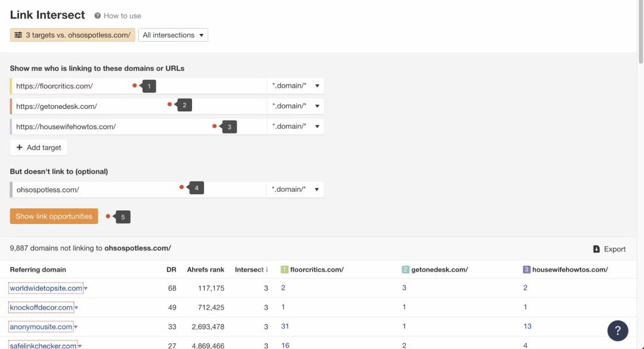Click getonedesk link count 3 for worldwidetopsite.com
This screenshot has height=349, width=644.
pyautogui.click(x=404, y=288)
